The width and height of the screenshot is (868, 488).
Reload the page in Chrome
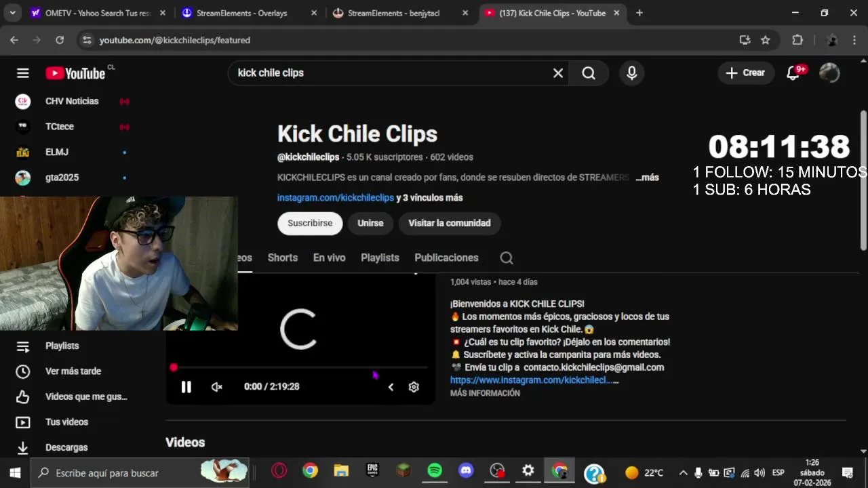(60, 40)
